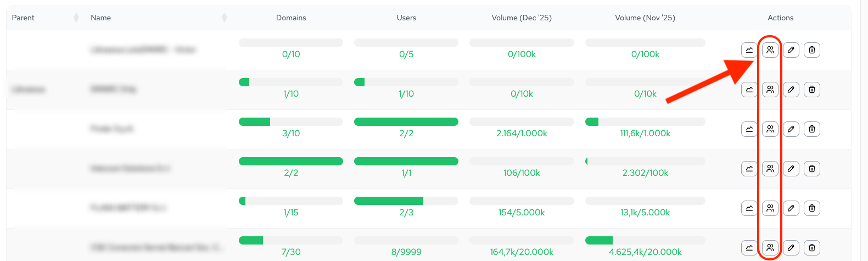Open users icon in the 1/1 users row
This screenshot has width=868, height=261.
(770, 169)
